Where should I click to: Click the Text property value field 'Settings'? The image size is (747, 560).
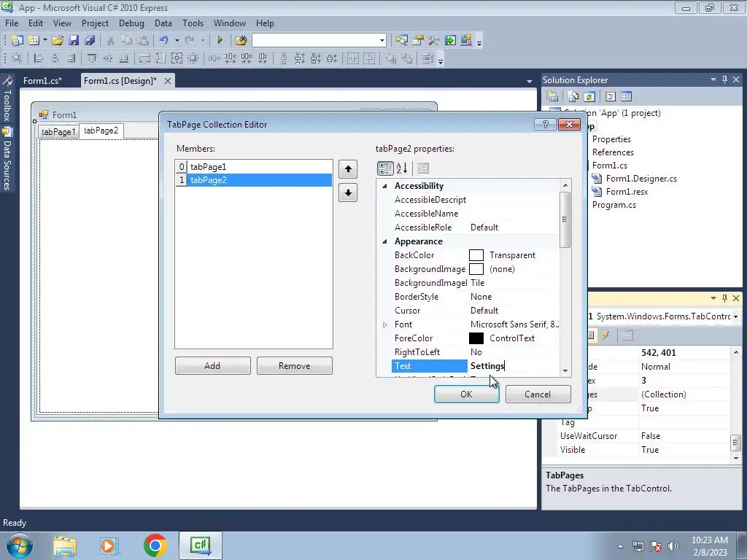pyautogui.click(x=513, y=366)
